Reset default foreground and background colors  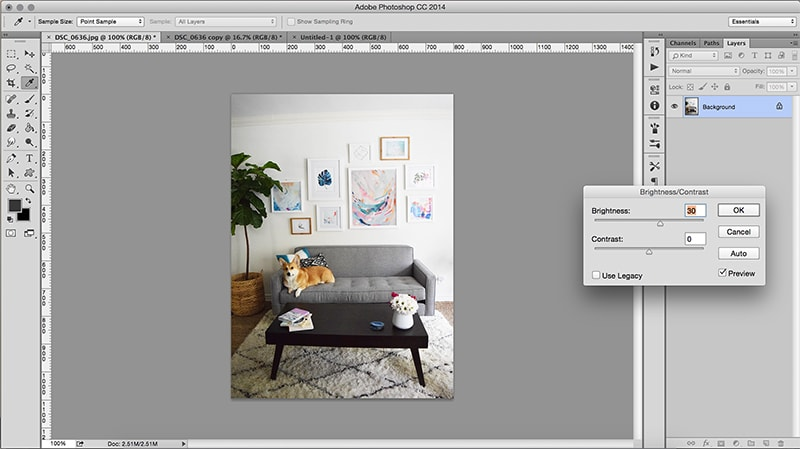pos(10,219)
